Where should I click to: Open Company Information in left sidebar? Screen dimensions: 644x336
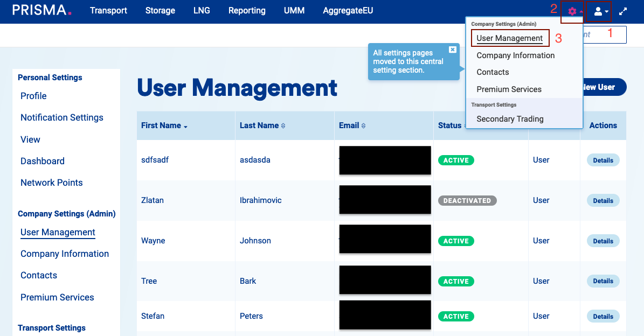coord(65,254)
